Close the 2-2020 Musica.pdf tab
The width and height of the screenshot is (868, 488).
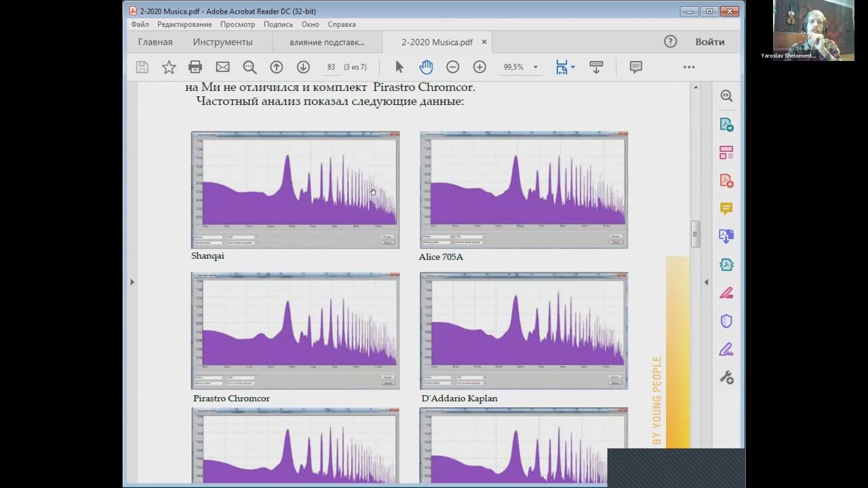click(x=484, y=42)
